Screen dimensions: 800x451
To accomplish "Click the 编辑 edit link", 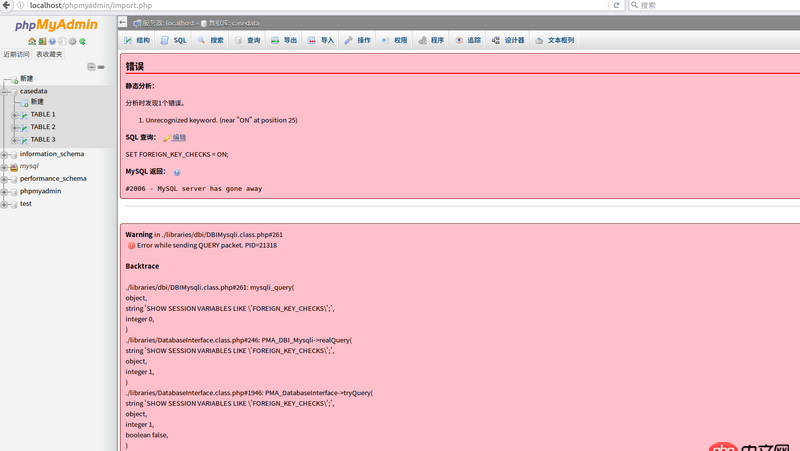I will point(179,137).
